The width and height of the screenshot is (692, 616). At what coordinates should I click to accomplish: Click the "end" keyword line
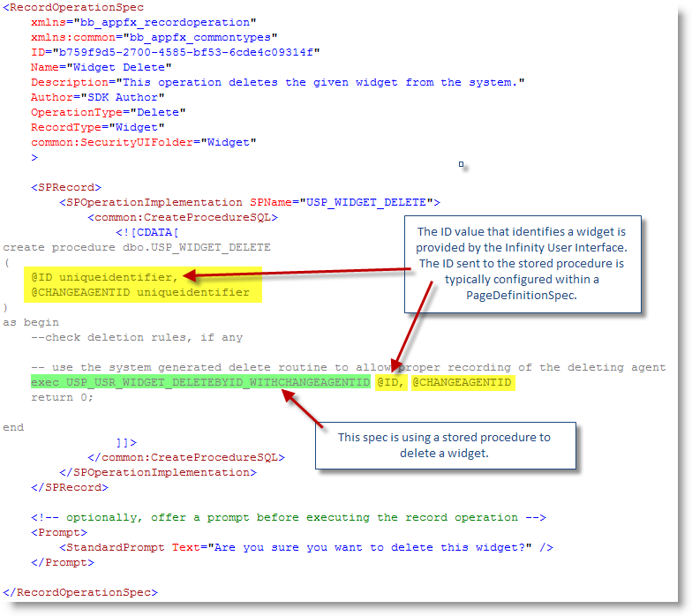(13, 427)
